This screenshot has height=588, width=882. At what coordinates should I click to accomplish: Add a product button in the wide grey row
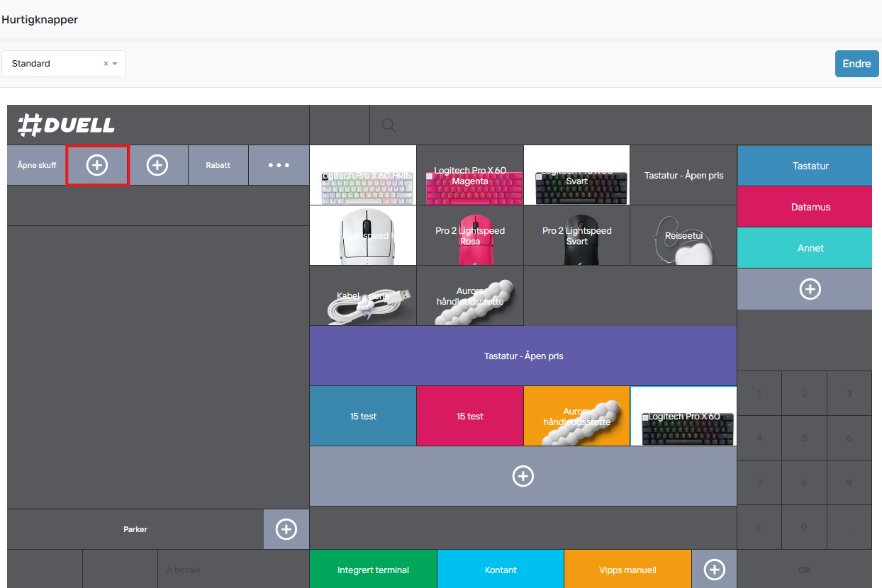(x=523, y=476)
